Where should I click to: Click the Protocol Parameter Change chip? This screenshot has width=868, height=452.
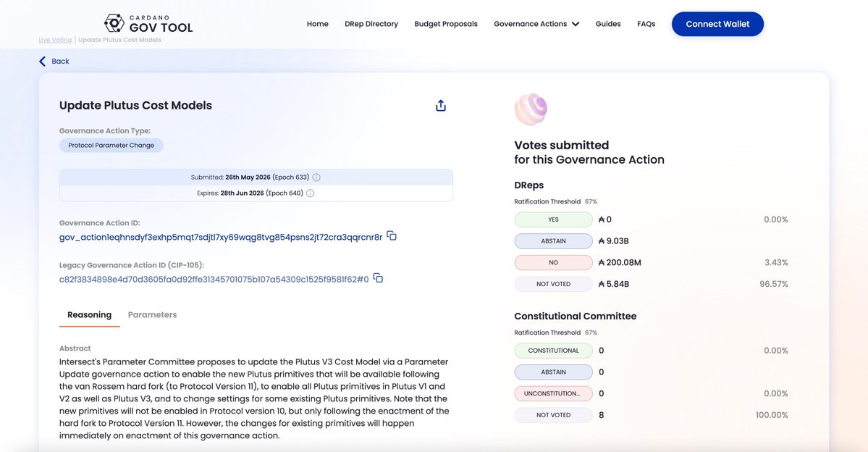click(x=111, y=145)
